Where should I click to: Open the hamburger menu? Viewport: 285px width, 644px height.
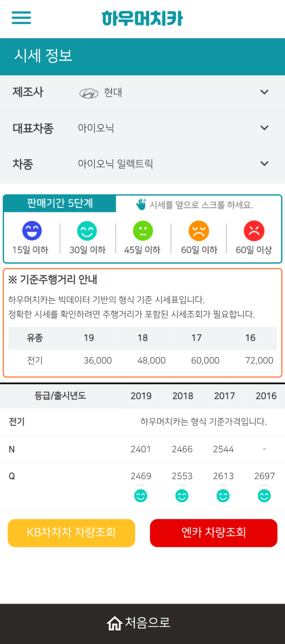coord(21,18)
